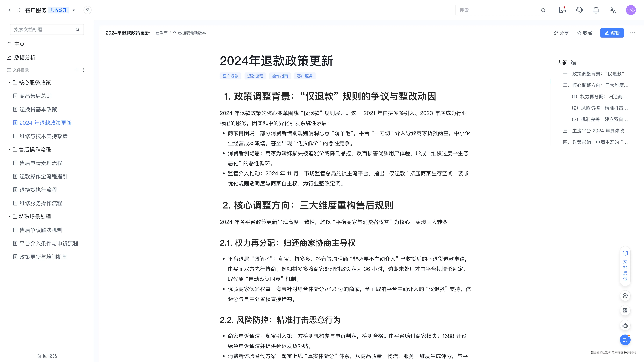Click the lock permission icon
This screenshot has width=644, height=362.
[88, 10]
